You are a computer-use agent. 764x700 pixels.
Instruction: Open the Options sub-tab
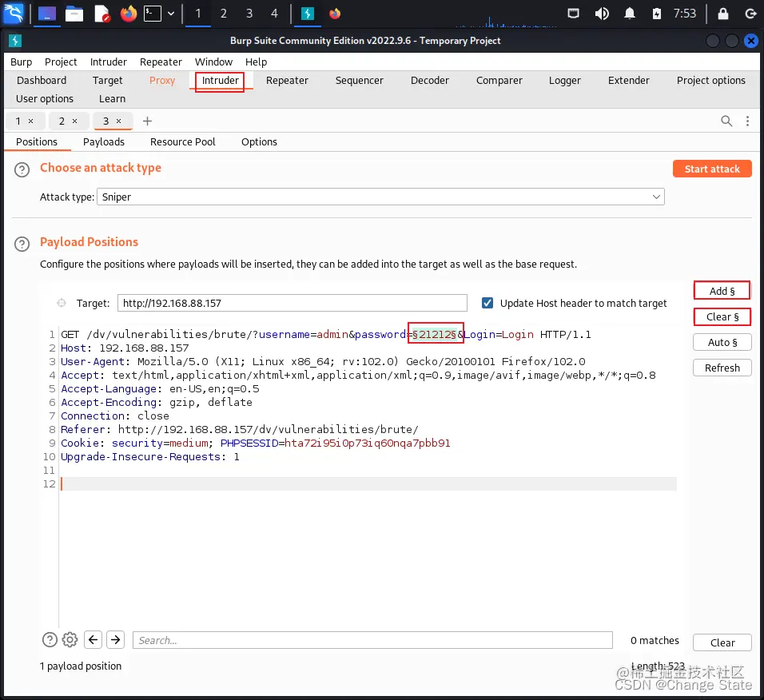[x=259, y=141]
